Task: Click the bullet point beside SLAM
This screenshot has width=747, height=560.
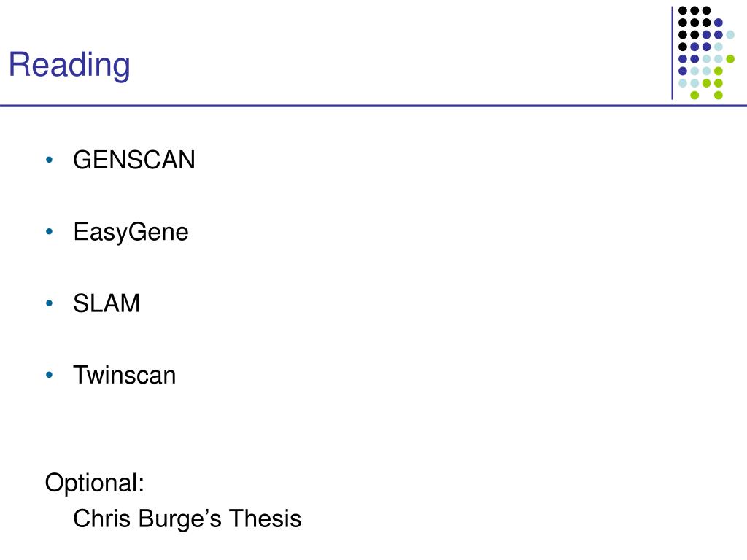Action: tap(49, 303)
